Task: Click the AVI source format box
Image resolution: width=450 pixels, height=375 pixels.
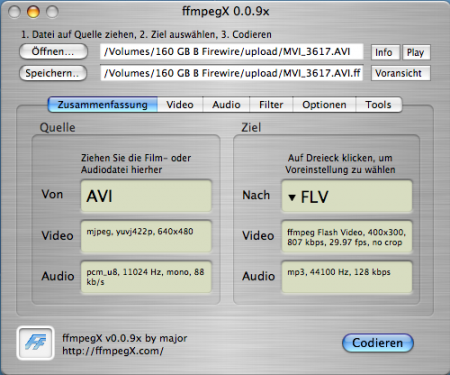Action: (x=146, y=196)
